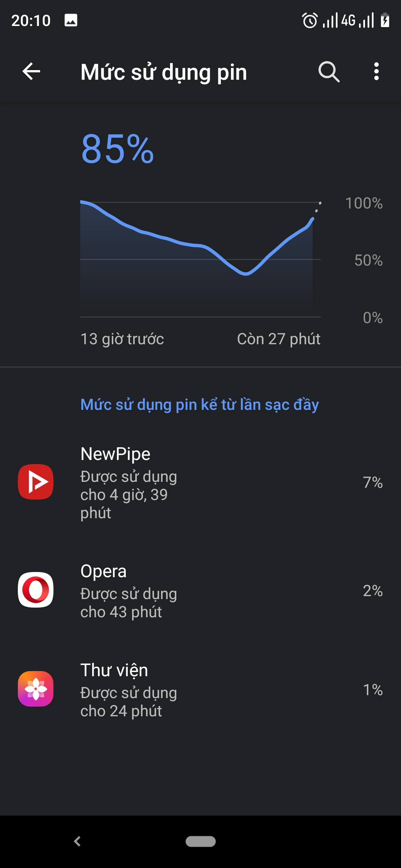Tap the NewPipe app icon
This screenshot has width=401, height=868.
click(x=36, y=482)
